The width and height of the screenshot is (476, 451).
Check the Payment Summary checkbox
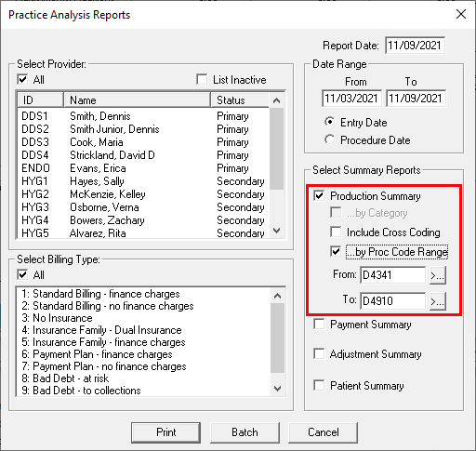click(319, 325)
